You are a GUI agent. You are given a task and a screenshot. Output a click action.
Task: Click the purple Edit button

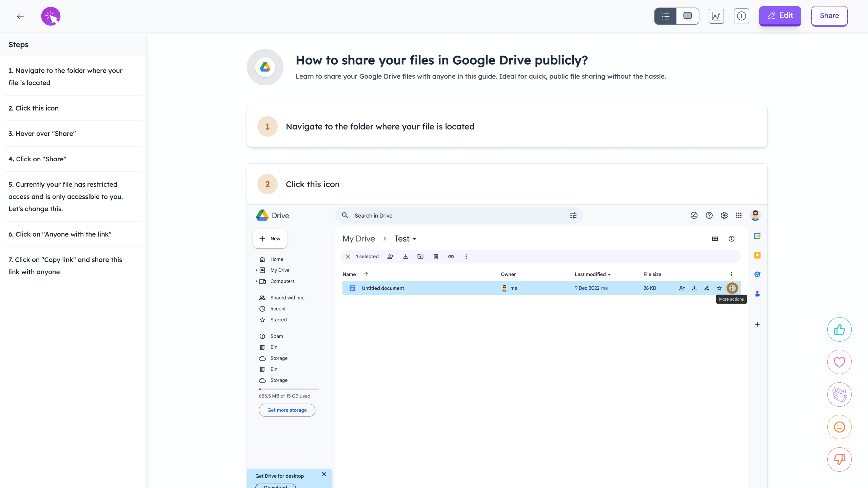coord(780,16)
